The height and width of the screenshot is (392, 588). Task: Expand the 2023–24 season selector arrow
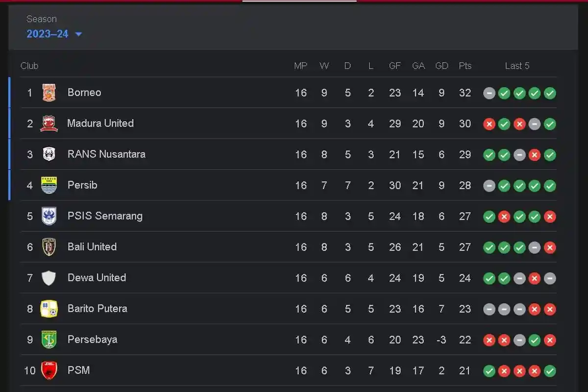[x=79, y=34]
